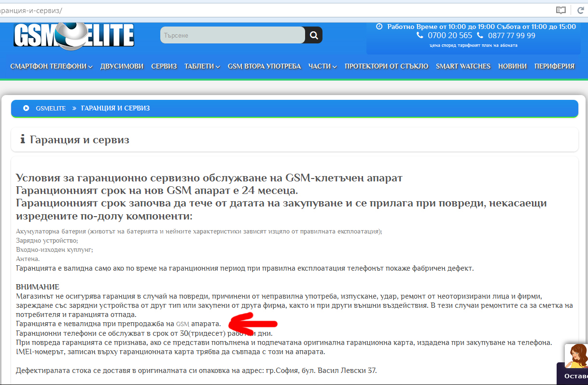Click the clock icon by working hours

click(379, 27)
